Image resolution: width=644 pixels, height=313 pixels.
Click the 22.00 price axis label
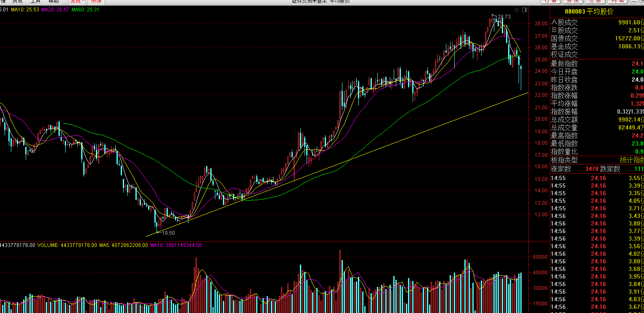pyautogui.click(x=541, y=95)
